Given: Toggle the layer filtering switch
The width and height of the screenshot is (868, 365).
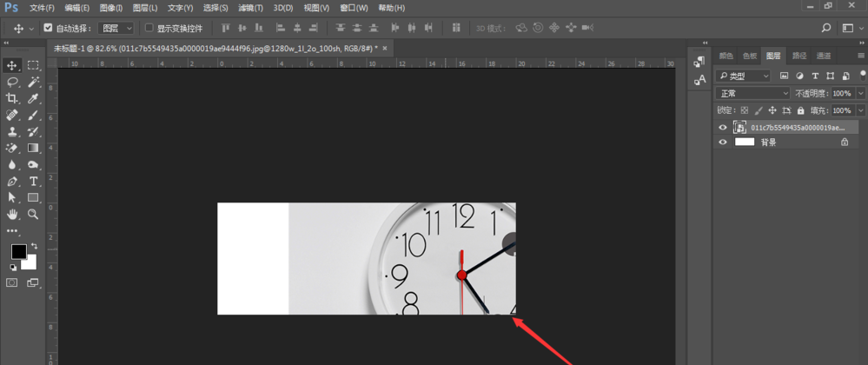Looking at the screenshot, I should 863,76.
